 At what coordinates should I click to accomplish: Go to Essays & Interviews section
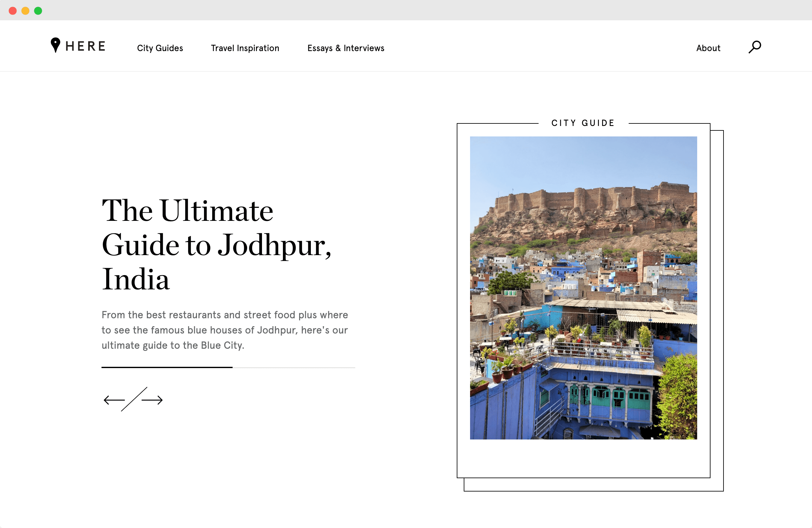pos(346,48)
